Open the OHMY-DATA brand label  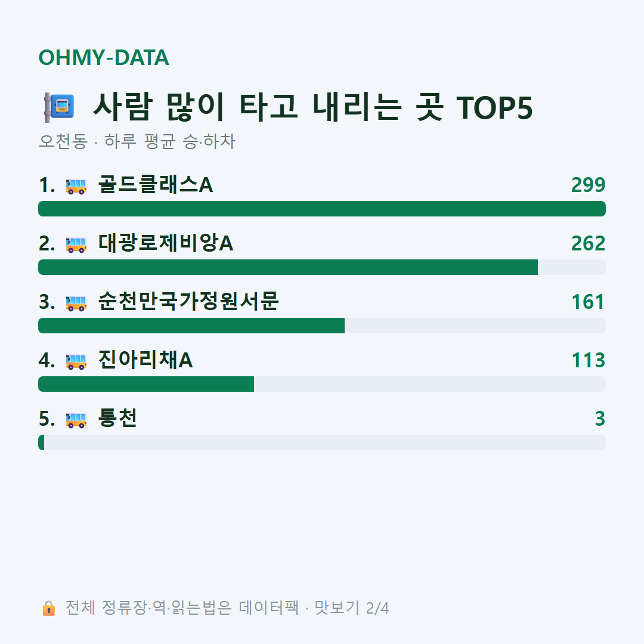(104, 57)
